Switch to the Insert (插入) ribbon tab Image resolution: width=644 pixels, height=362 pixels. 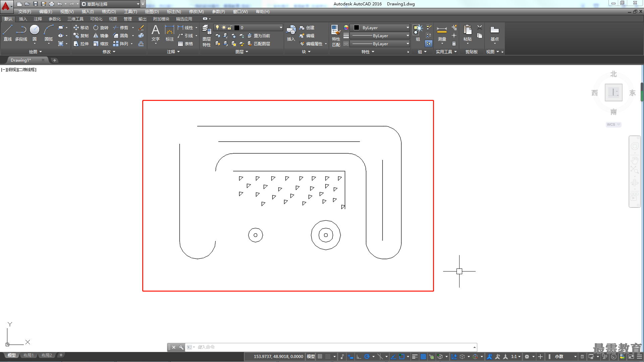(23, 19)
